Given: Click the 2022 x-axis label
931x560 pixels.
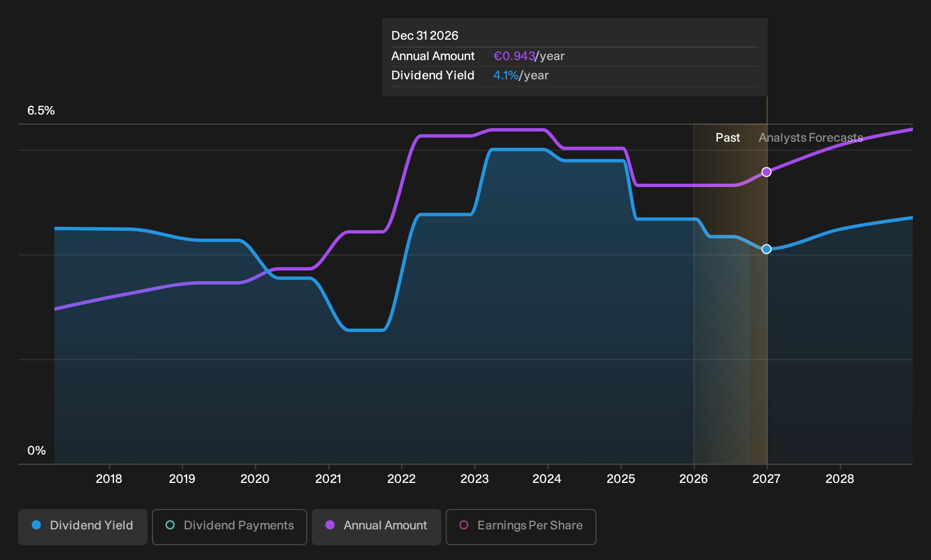Looking at the screenshot, I should point(401,479).
